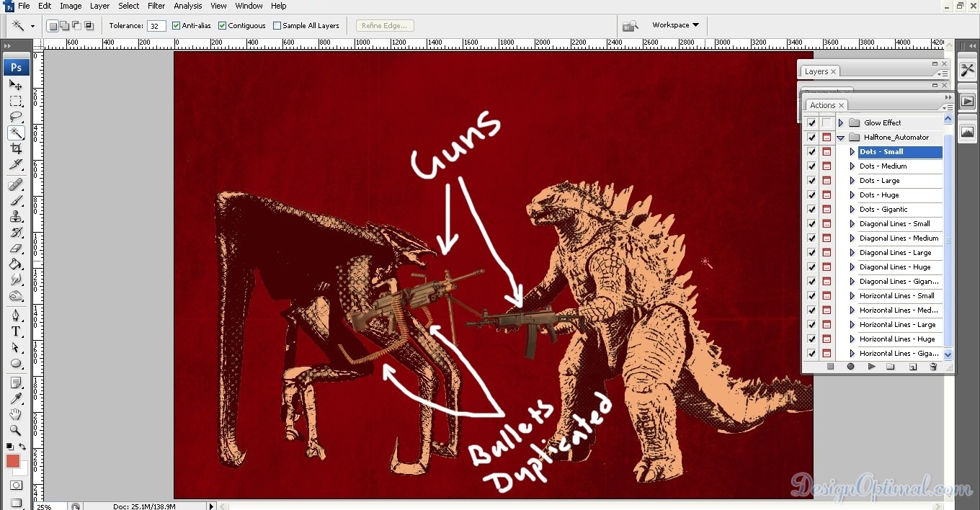Click the Tolerance input field
This screenshot has width=980, height=510.
click(156, 26)
